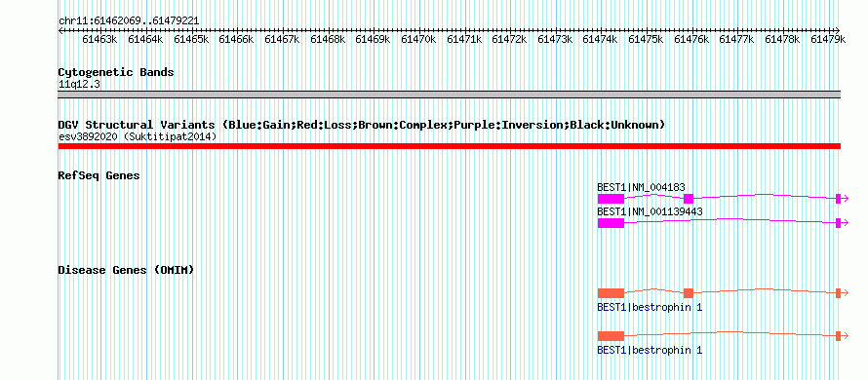Click the 61464k ruler tick label
This screenshot has width=868, height=380.
tap(145, 39)
